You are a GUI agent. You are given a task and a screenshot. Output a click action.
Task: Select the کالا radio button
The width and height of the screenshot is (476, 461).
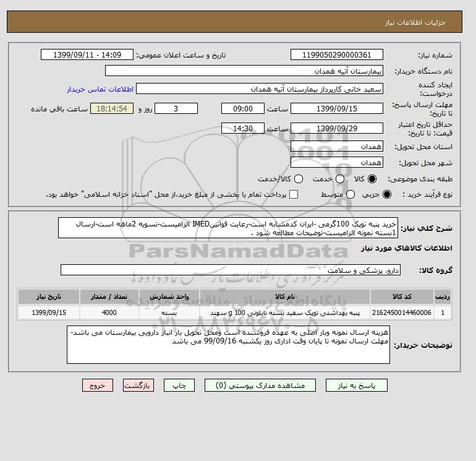372,179
